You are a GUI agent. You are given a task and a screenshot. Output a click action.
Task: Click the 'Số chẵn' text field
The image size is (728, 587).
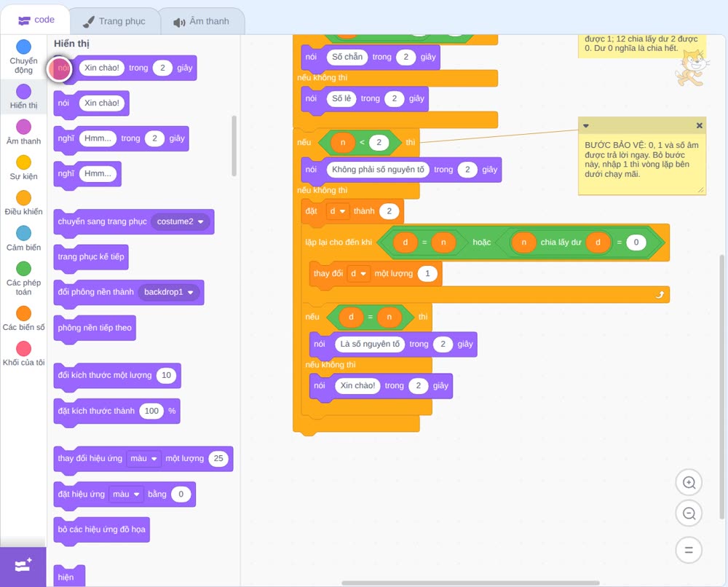click(x=347, y=57)
